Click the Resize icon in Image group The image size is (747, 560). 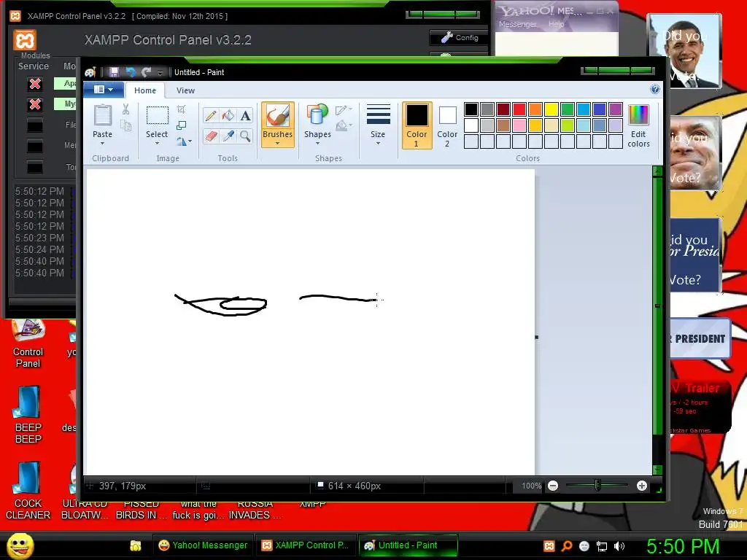pos(181,125)
